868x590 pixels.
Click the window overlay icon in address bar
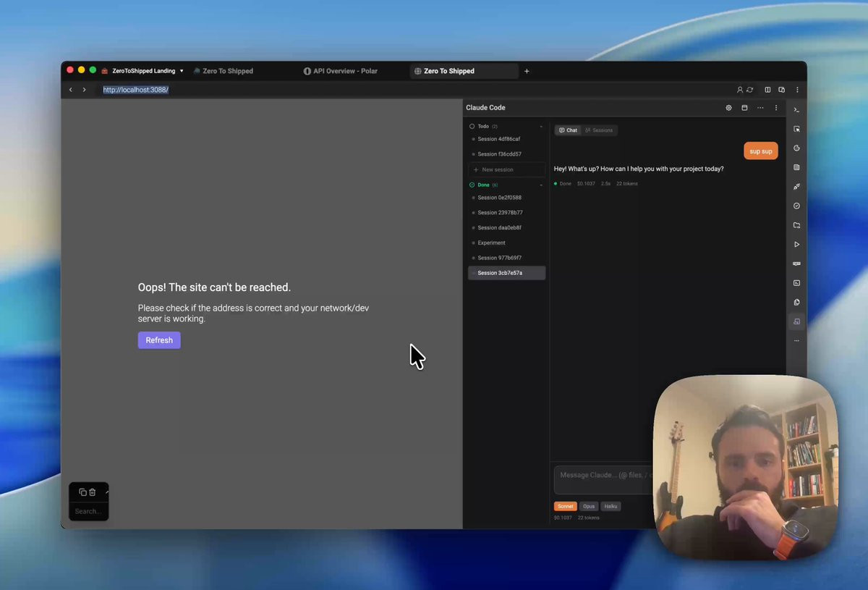782,90
